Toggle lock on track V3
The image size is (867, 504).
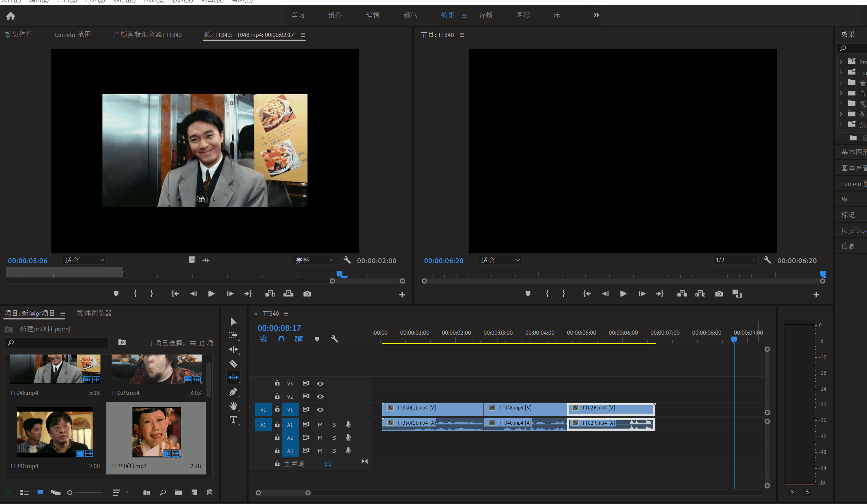[x=277, y=383]
